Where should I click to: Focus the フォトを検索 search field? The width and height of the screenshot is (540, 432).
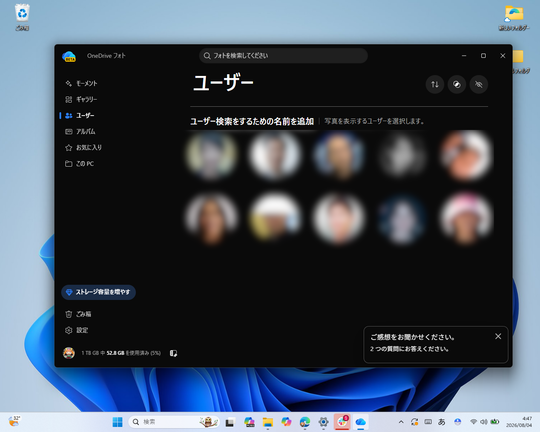click(283, 55)
